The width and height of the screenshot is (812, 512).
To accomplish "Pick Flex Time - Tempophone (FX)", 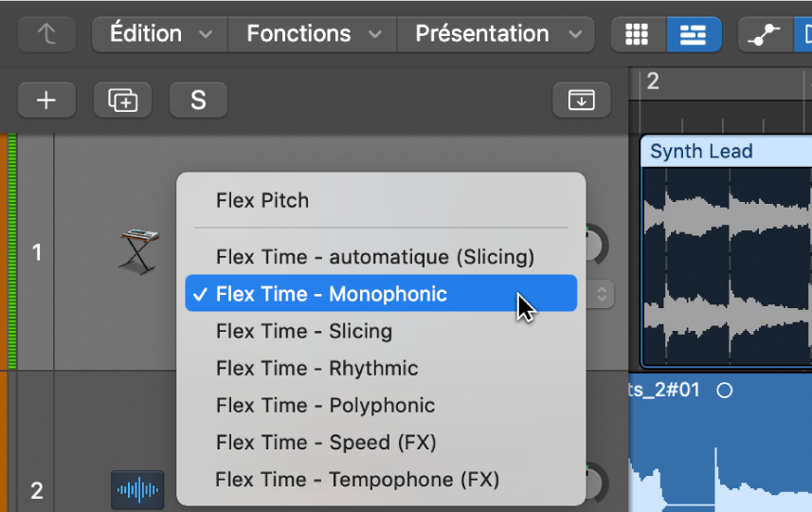I will pyautogui.click(x=356, y=480).
